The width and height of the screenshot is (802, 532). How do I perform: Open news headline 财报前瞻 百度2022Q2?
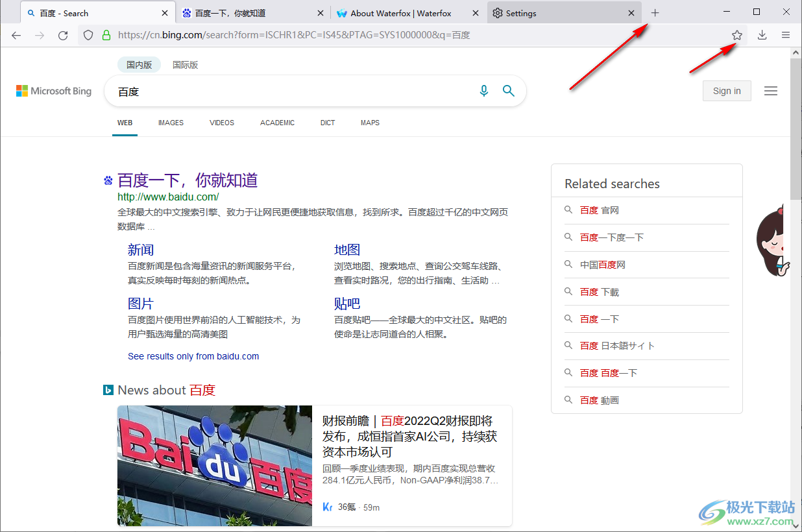[409, 437]
